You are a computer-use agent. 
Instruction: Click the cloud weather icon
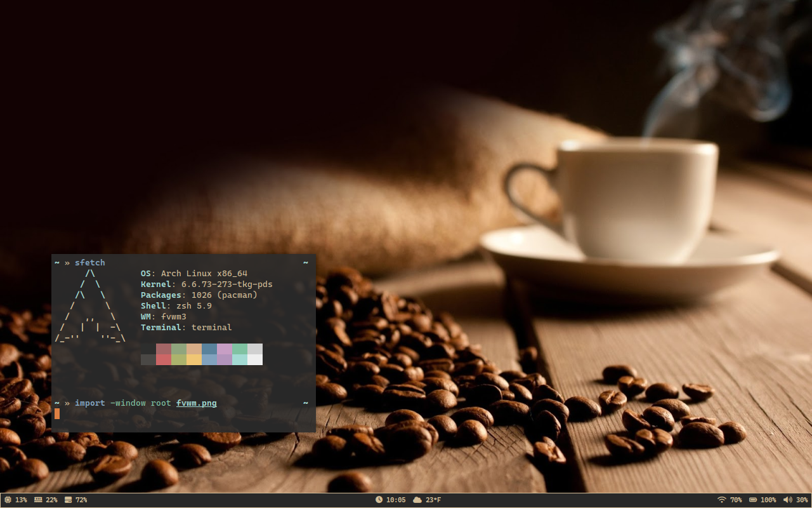[417, 500]
